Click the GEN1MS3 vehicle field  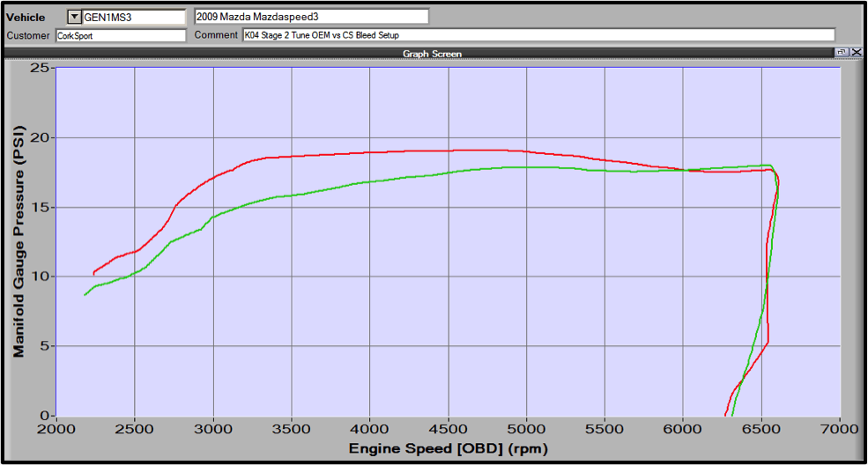click(133, 17)
